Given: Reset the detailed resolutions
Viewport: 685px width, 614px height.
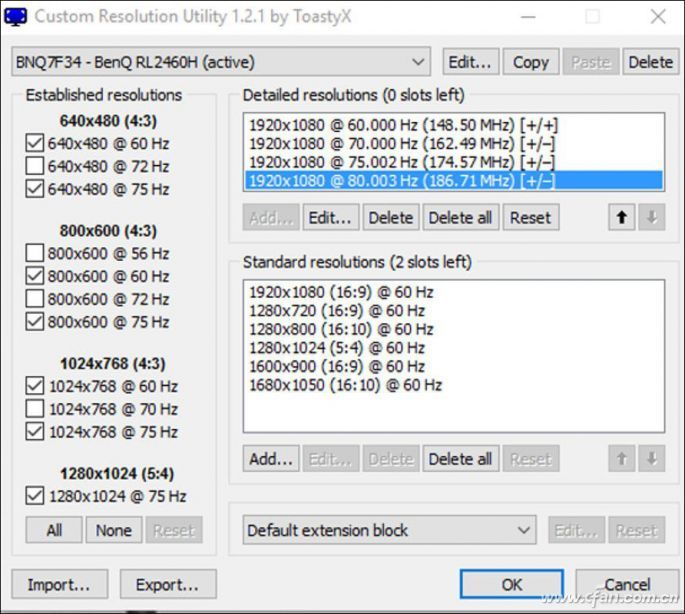Looking at the screenshot, I should (x=531, y=217).
